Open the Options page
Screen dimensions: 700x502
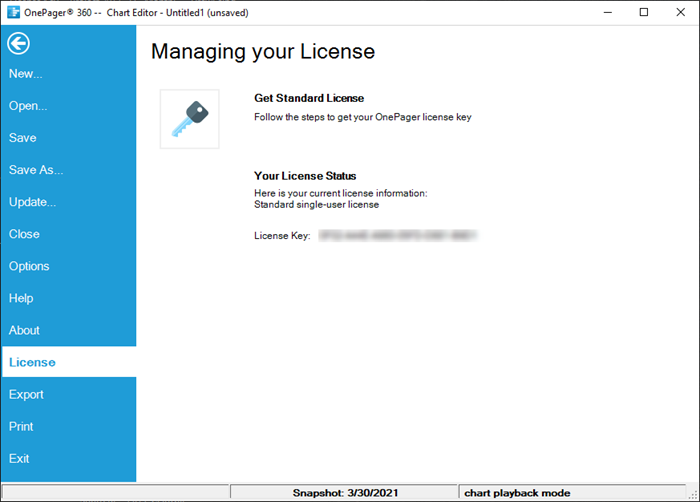click(x=29, y=266)
